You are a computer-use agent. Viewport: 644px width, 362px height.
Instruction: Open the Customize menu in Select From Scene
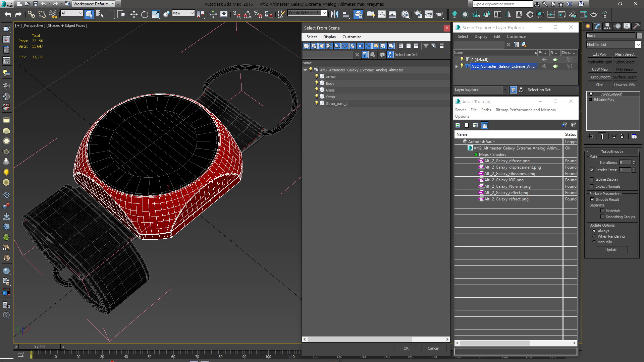[352, 37]
